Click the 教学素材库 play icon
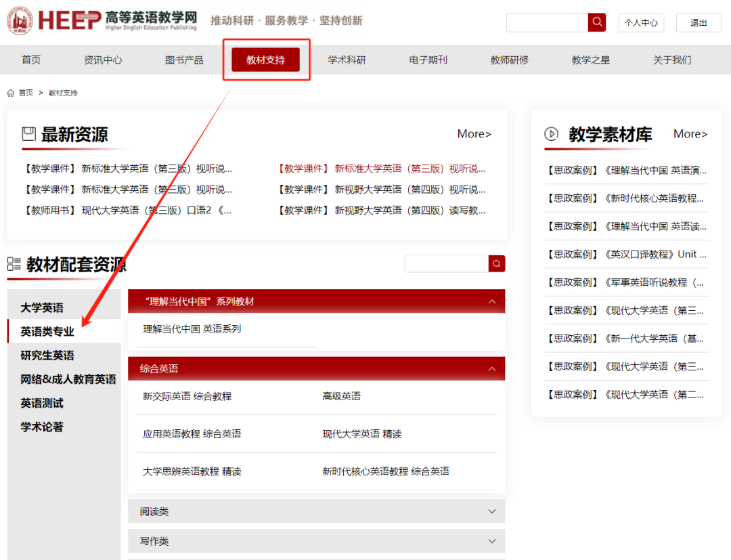The height and width of the screenshot is (560, 731). tap(552, 134)
